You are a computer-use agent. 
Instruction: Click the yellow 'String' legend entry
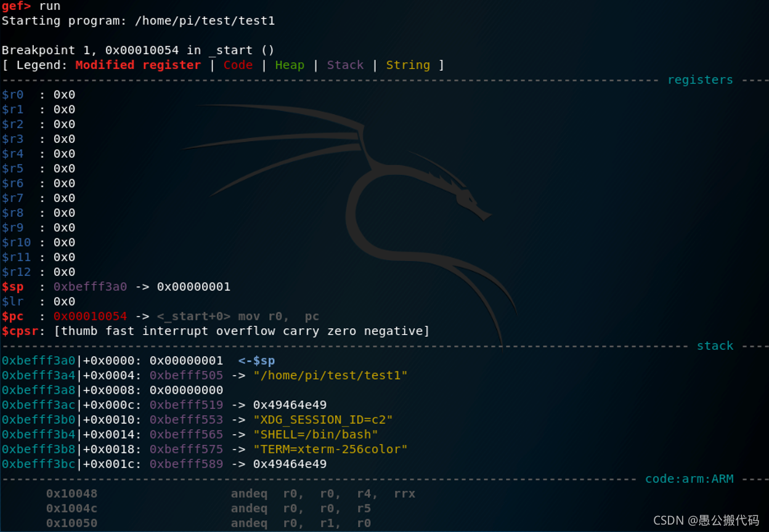click(x=408, y=65)
